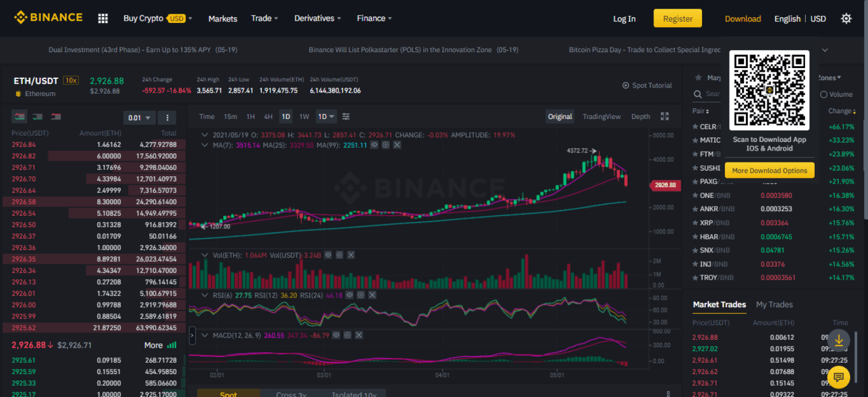Switch to Depth chart tab

point(640,116)
